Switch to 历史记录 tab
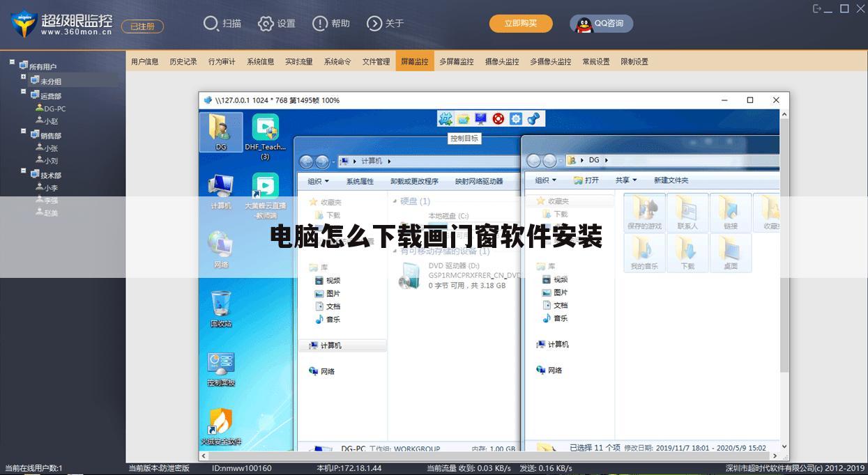Viewport: 868px width, 475px height. pos(183,61)
